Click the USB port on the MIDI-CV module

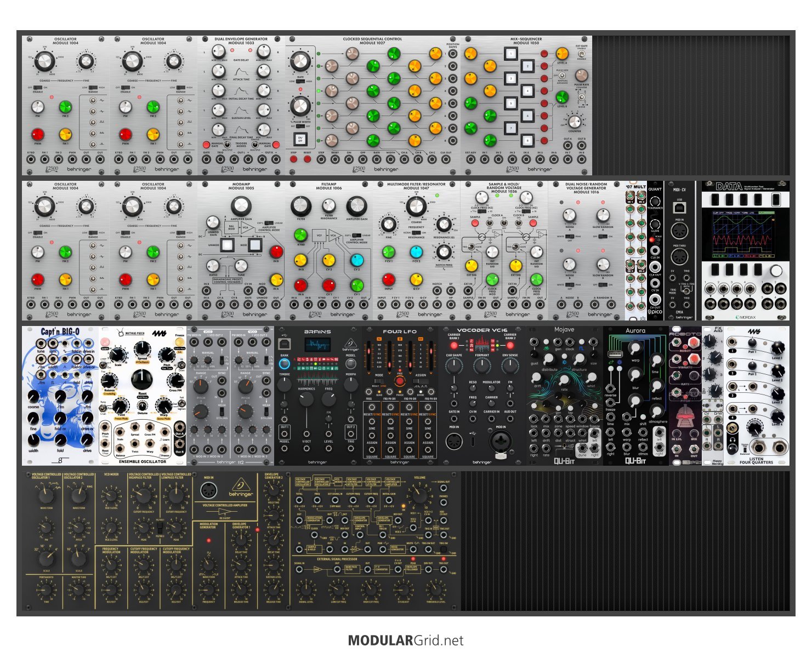tap(679, 208)
